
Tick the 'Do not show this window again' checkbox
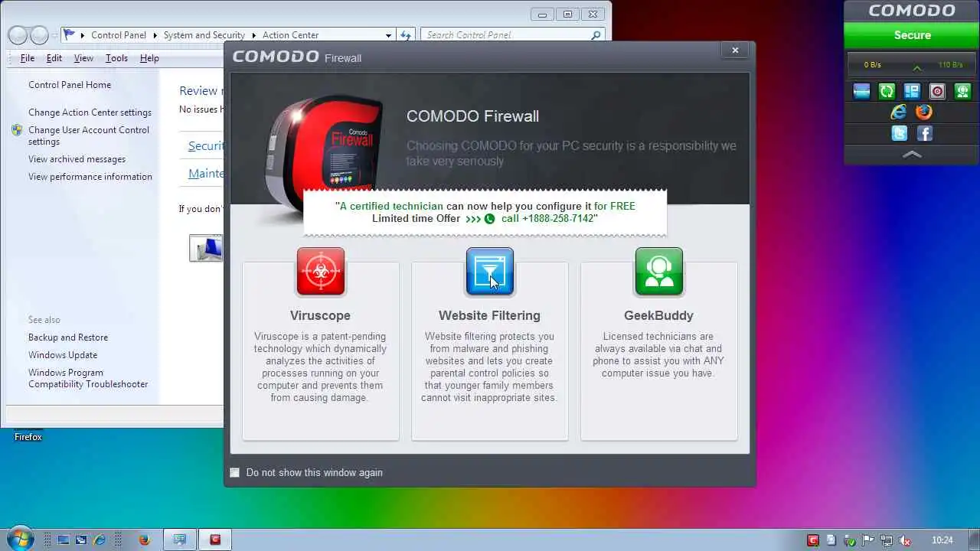[x=234, y=472]
